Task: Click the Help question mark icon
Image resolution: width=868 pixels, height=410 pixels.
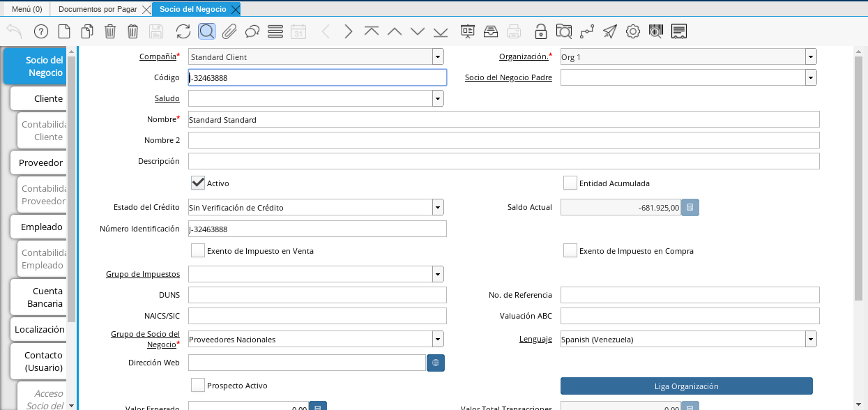Action: (41, 31)
